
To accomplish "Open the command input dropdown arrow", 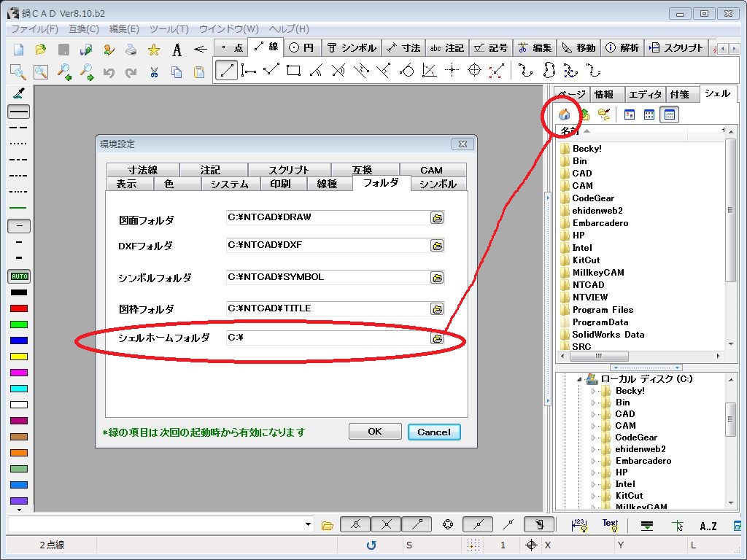I will pyautogui.click(x=309, y=525).
